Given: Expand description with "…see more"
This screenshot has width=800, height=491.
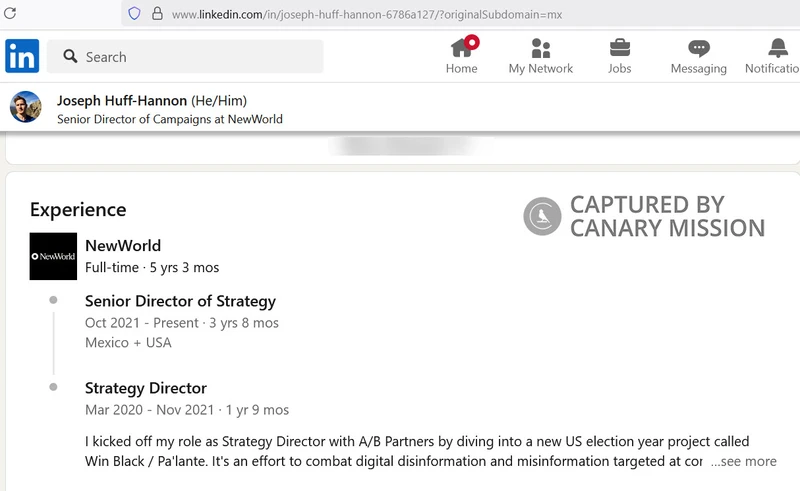Looking at the screenshot, I should click(743, 461).
